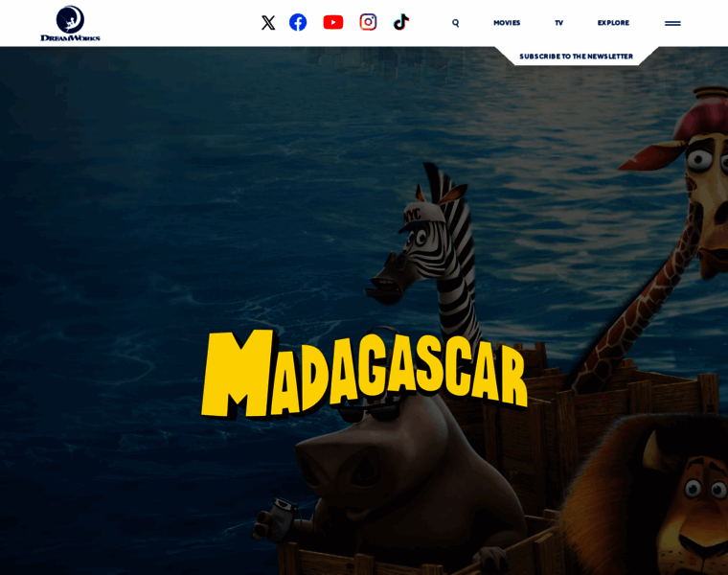Open the Movies menu
Viewport: 728px width, 575px height.
click(x=507, y=23)
